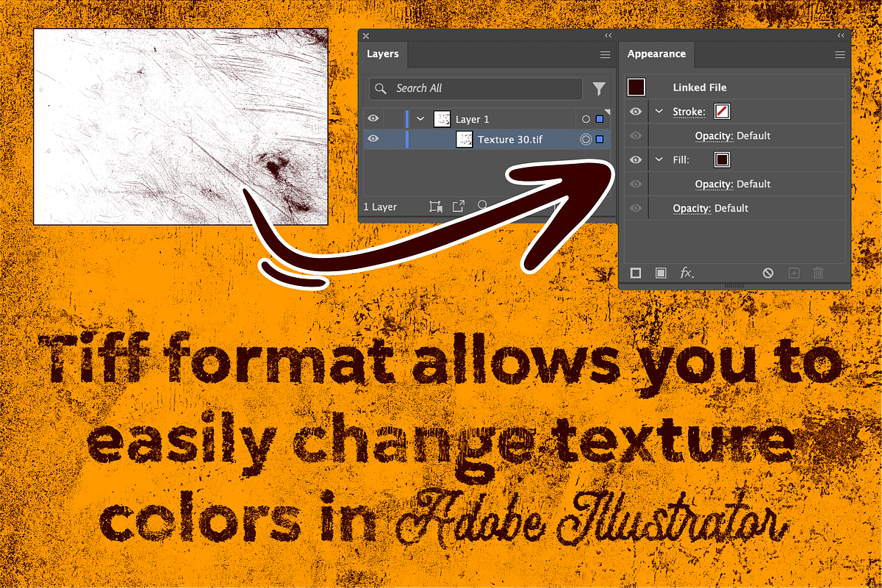Image resolution: width=882 pixels, height=588 pixels.
Task: Click the Stroke label link
Action: click(689, 112)
